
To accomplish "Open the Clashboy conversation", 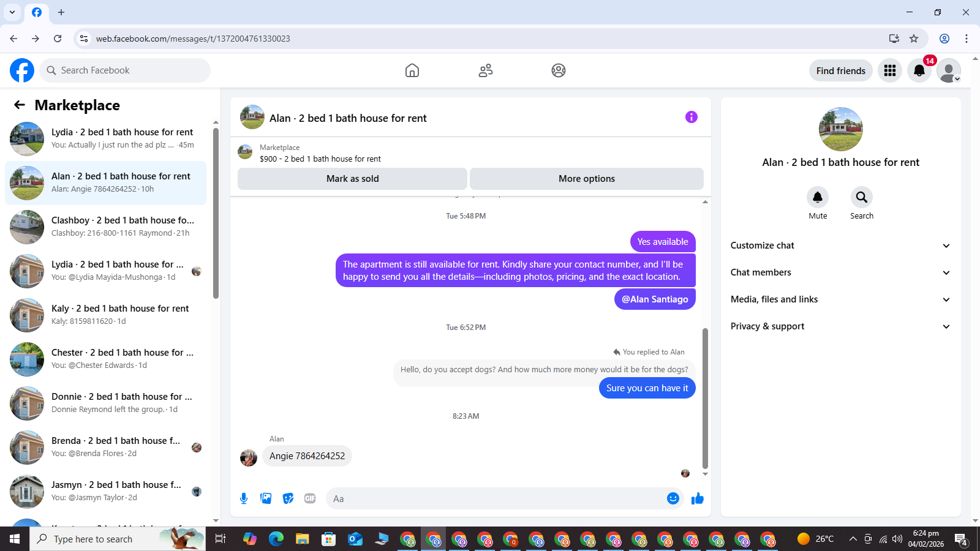I will pos(105,227).
